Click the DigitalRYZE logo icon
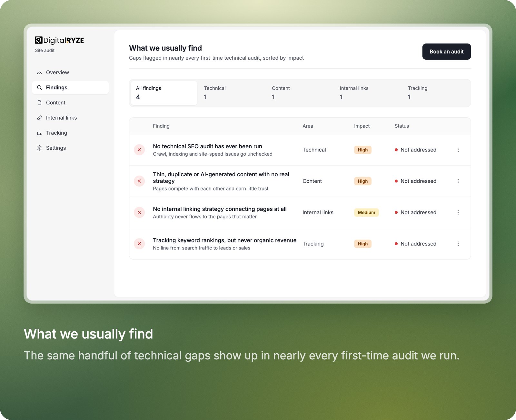The image size is (516, 420). tap(39, 40)
